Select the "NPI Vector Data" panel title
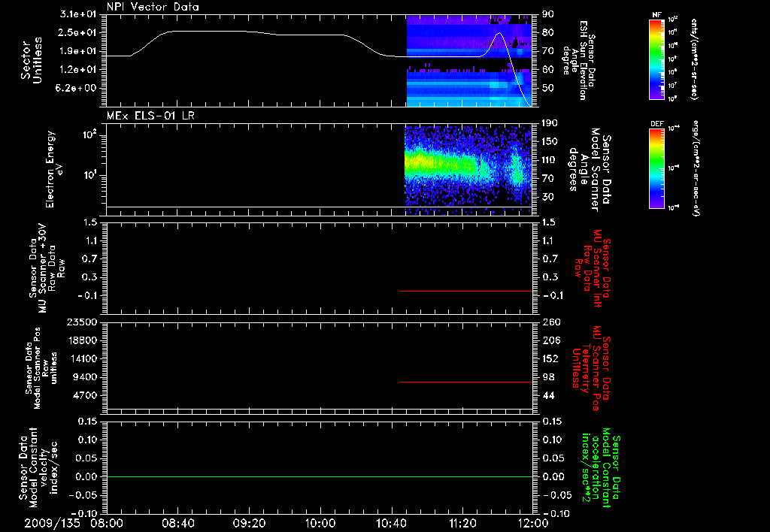770x532 pixels. [153, 7]
